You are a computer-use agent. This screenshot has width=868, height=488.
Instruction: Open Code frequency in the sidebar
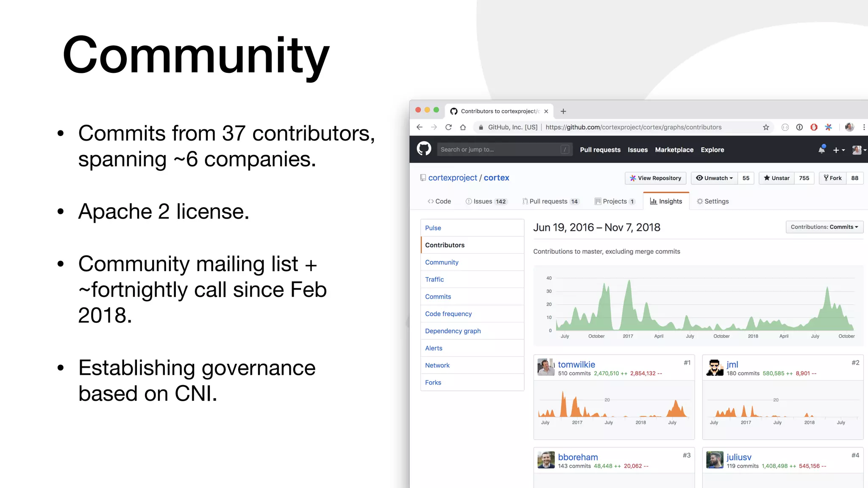coord(472,314)
